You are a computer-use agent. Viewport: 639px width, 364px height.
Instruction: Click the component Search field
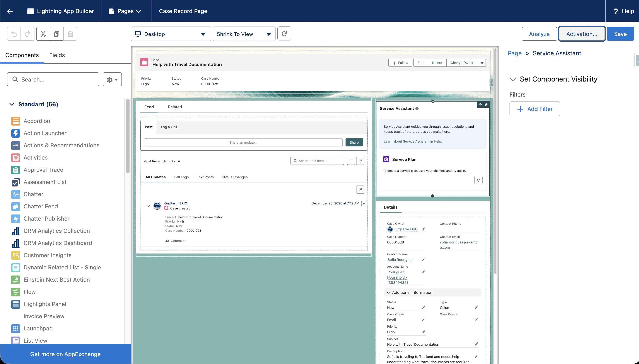coord(53,80)
